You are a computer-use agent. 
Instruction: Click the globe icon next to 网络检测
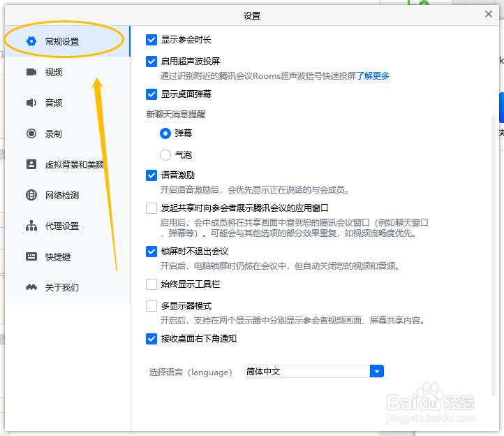pyautogui.click(x=31, y=195)
